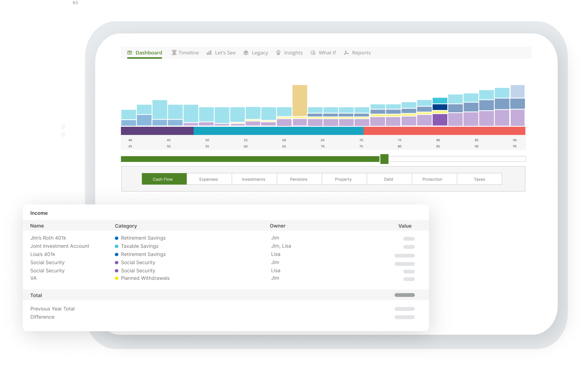Click the tall tan bar at age 60
588x365 pixels.
(x=300, y=100)
